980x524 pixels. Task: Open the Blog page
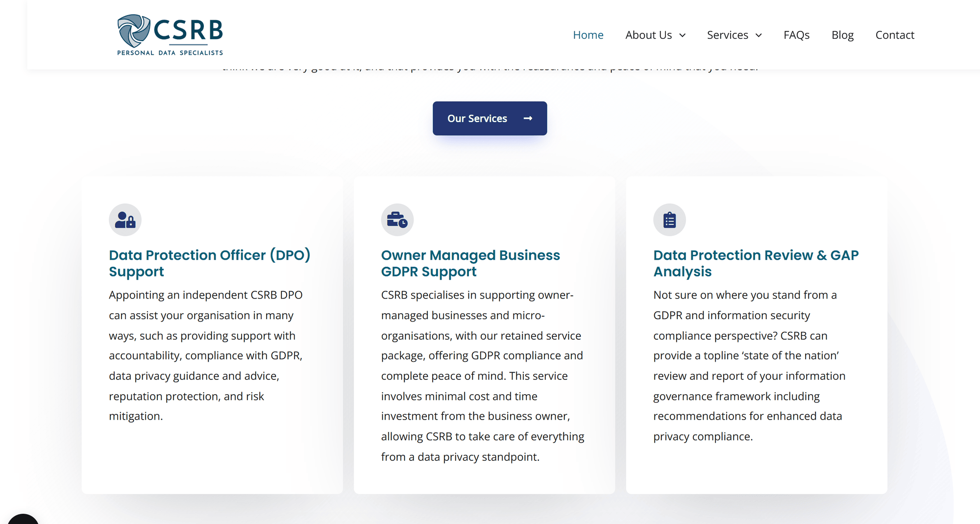(x=842, y=35)
